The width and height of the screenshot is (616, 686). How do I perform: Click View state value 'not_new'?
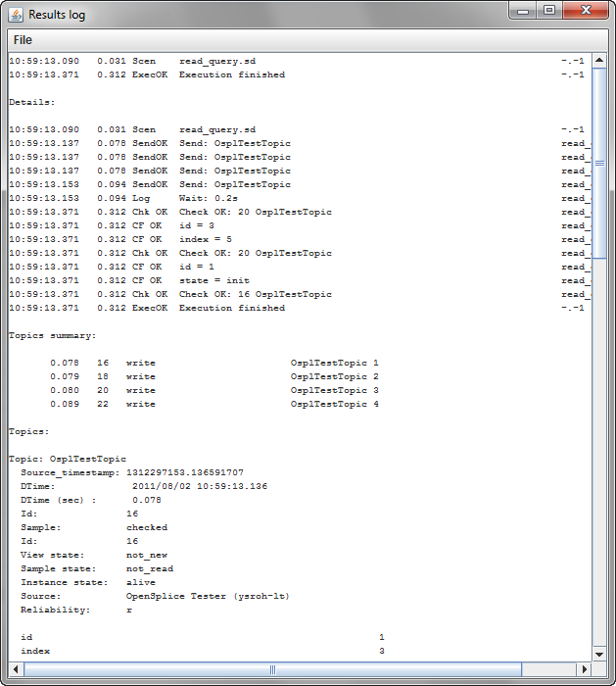147,556
